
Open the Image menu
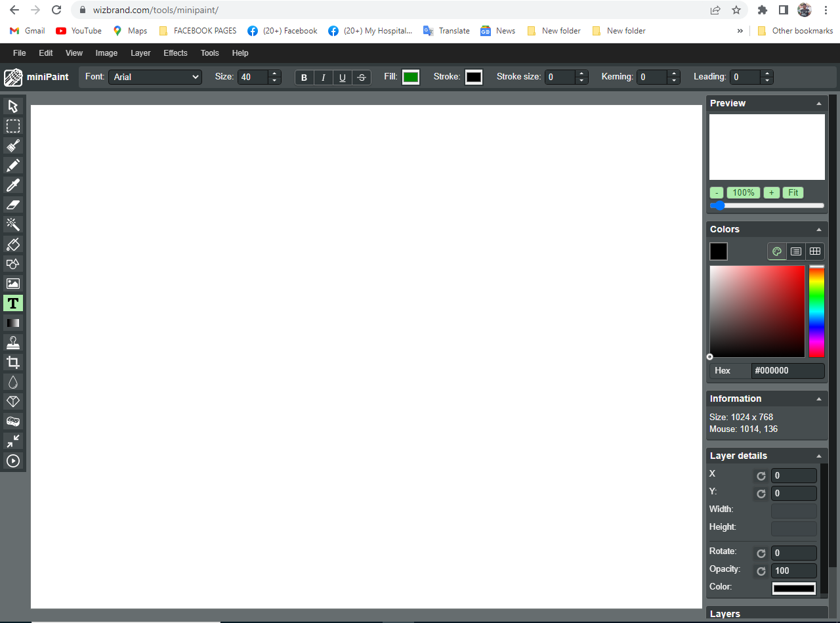(x=106, y=53)
